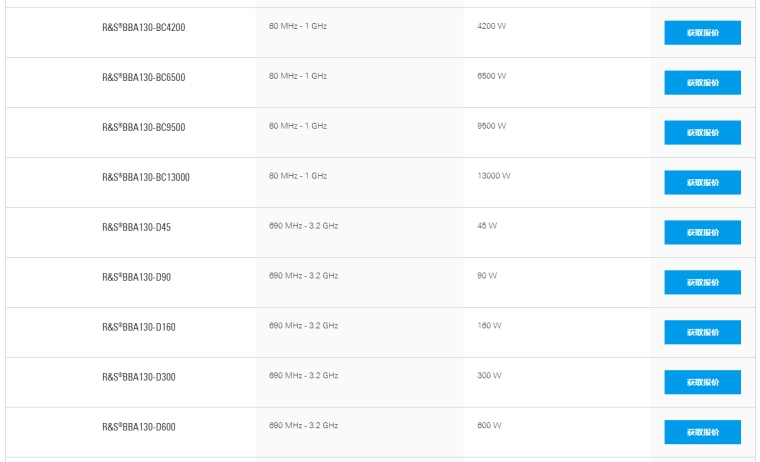
Task: Click 获取报价 button for BBA130-BC4200
Action: (702, 33)
